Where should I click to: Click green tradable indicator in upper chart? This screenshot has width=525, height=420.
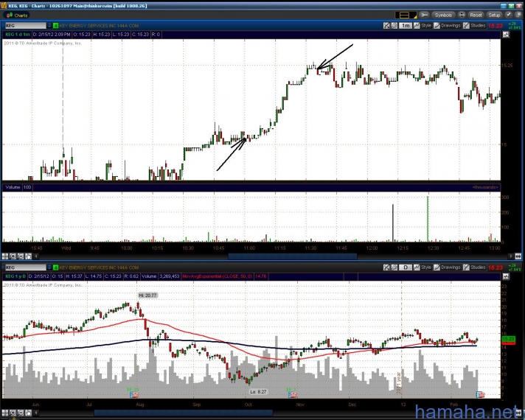point(55,26)
